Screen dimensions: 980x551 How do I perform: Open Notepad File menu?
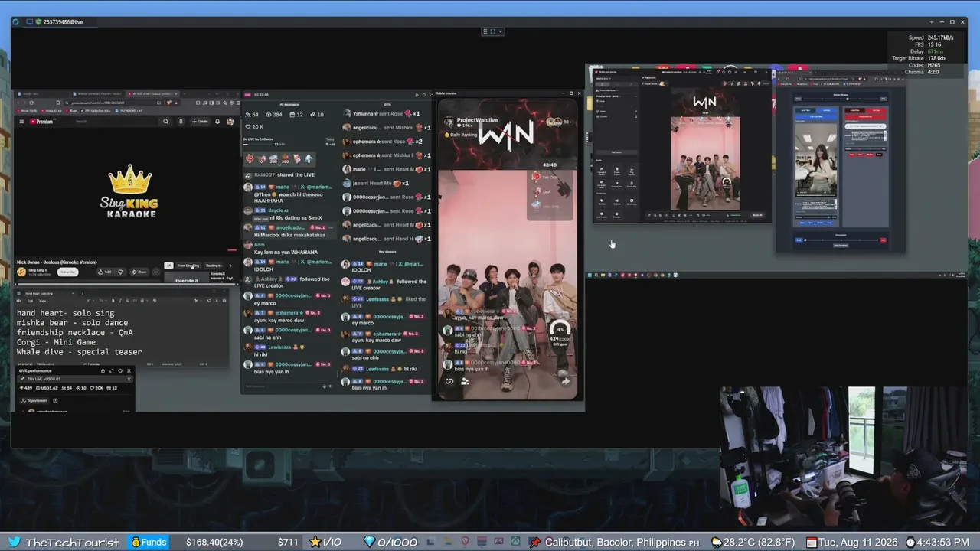18,301
